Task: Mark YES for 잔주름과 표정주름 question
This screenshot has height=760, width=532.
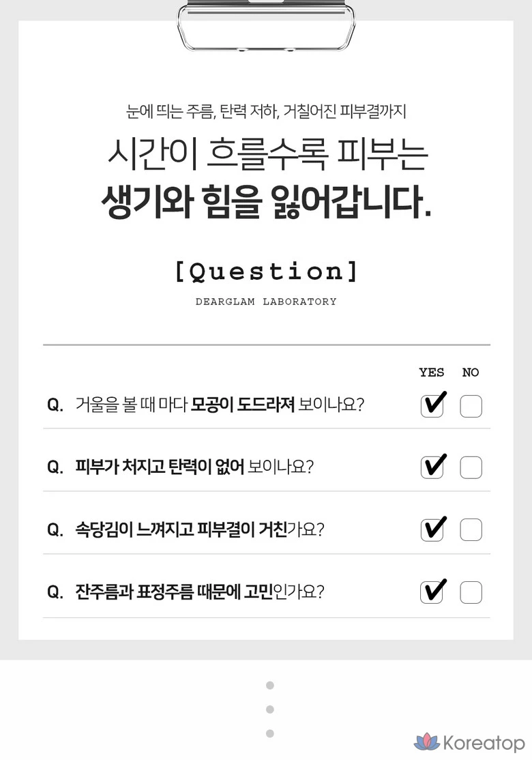Action: (432, 592)
